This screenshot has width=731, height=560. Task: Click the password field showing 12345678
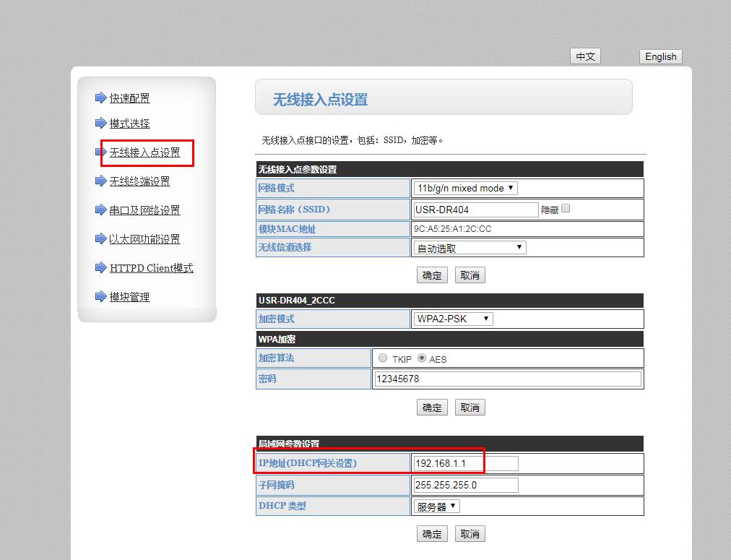point(507,379)
